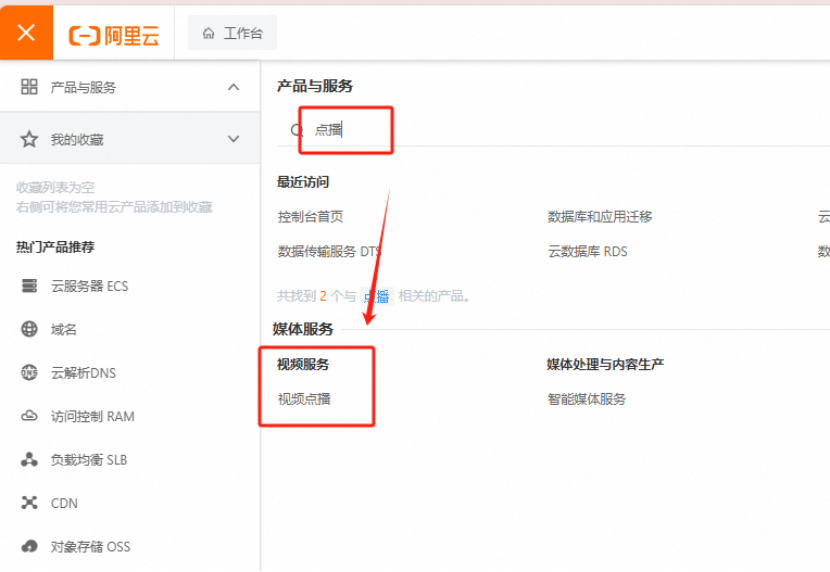
Task: Open 访问控制 RAM from hot products
Action: (93, 416)
